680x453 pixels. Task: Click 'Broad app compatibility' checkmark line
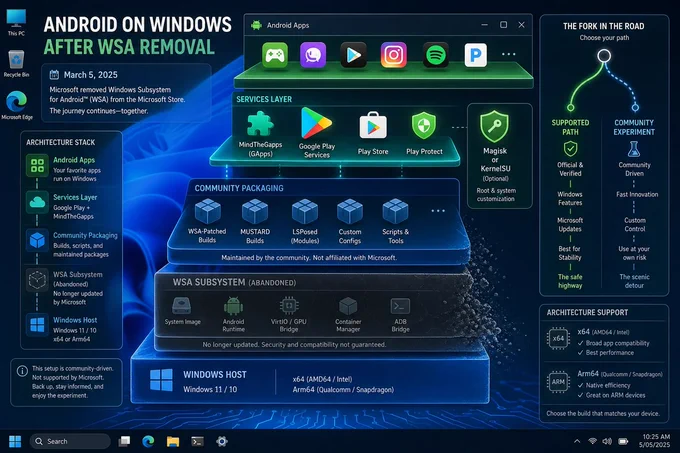point(614,343)
